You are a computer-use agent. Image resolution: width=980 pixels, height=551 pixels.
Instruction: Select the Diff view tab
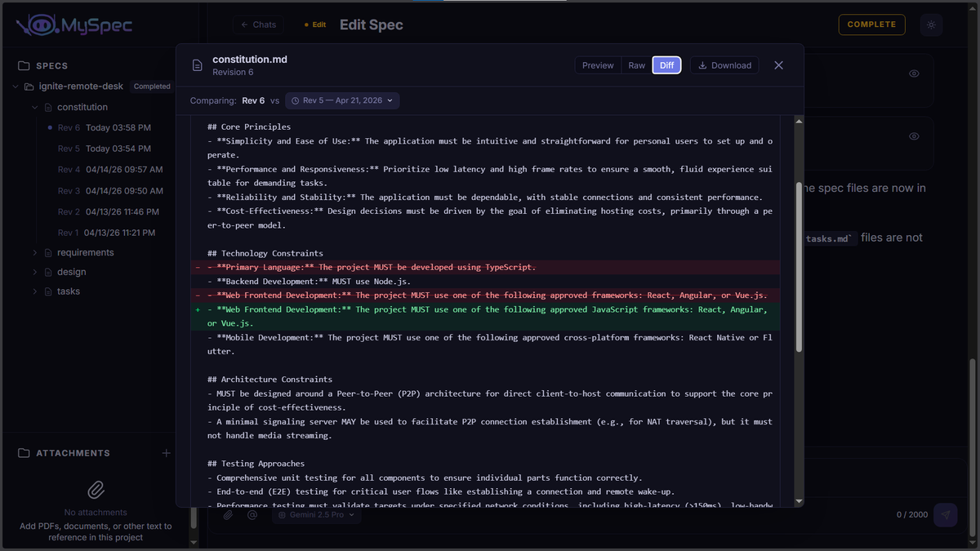click(x=667, y=65)
